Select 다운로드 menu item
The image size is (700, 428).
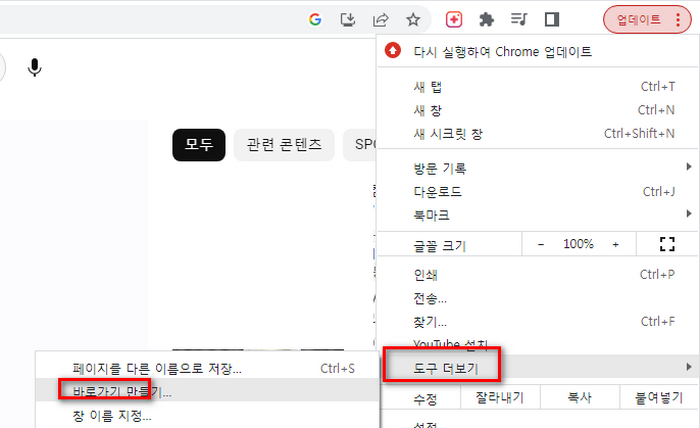click(538, 192)
